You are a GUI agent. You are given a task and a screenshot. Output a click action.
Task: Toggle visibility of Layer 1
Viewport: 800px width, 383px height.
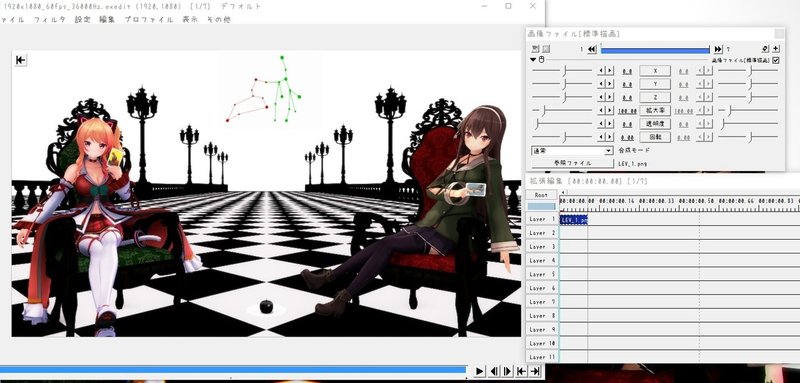[x=542, y=219]
